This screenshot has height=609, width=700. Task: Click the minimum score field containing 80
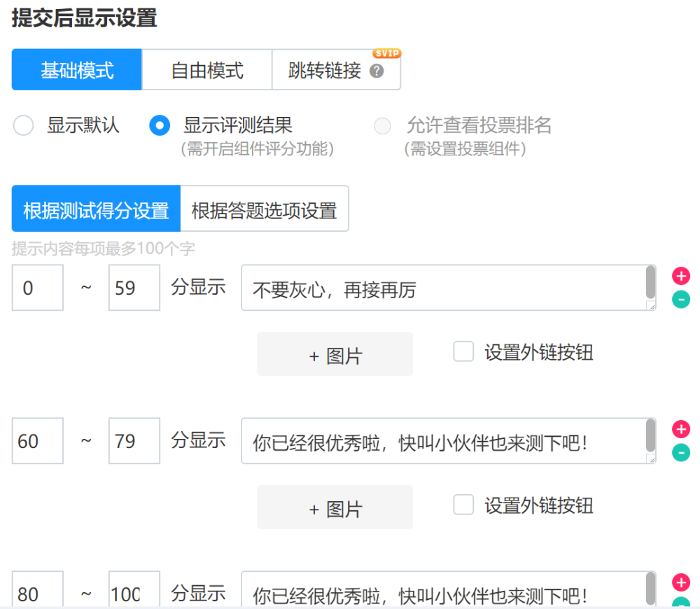tap(38, 589)
